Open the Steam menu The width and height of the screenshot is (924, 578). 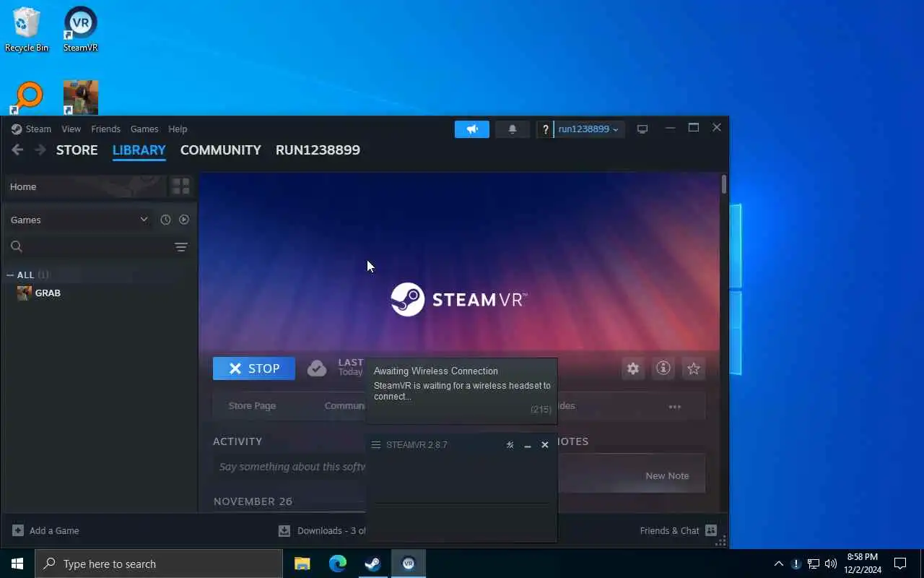[31, 129]
